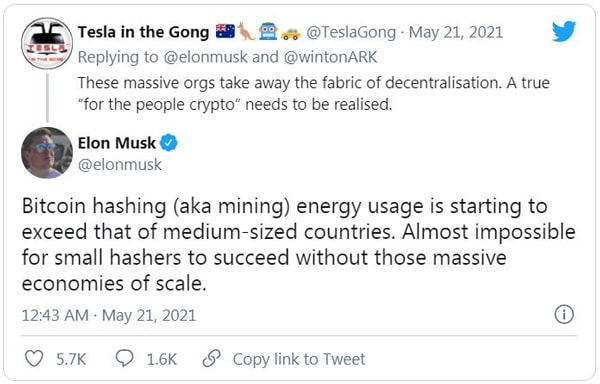Click the @elonmusk handle under name
The image size is (600, 384).
(x=120, y=165)
